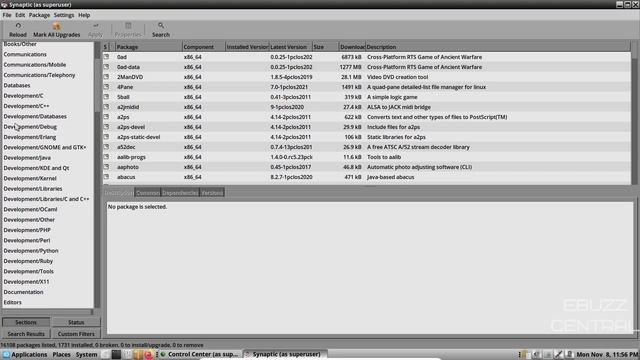Click the Mark All Upgrades icon

tap(56, 26)
